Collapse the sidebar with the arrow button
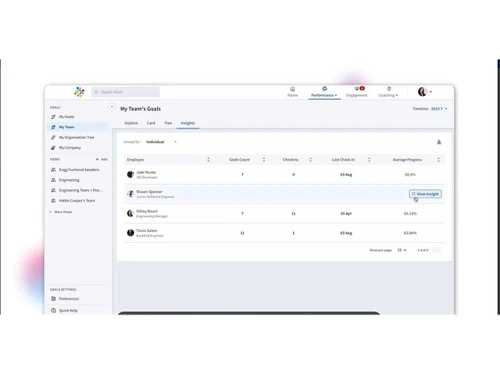 click(112, 107)
